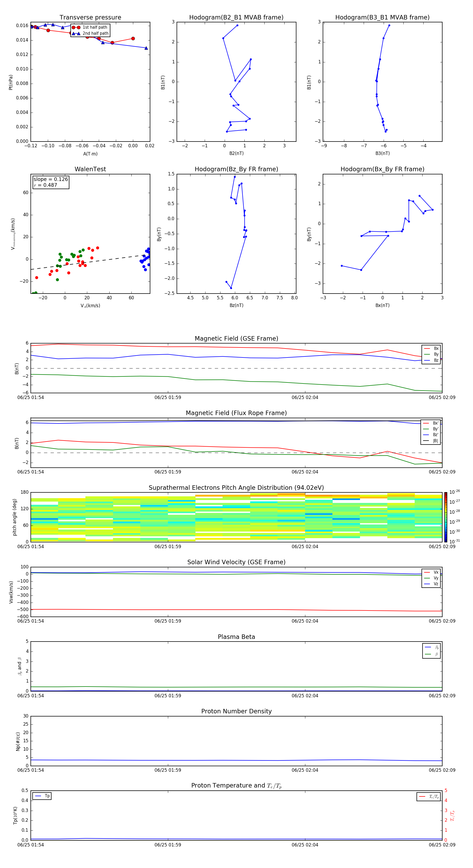
Task: Click the 'Solar Wind Velocity (GSE Frame)' title
Action: [236, 562]
